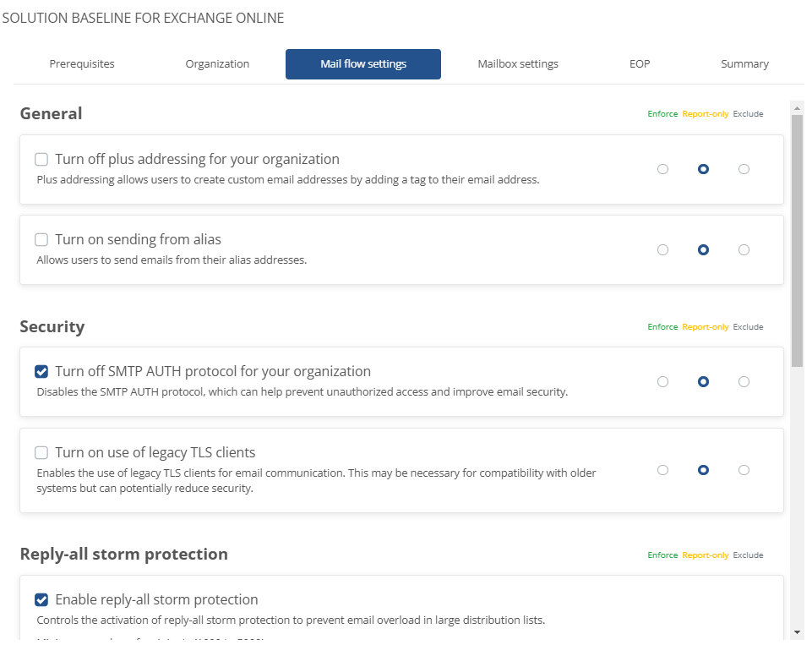Viewport: 812px width, 645px height.
Task: Go to Mailbox settings tab
Action: tap(517, 64)
